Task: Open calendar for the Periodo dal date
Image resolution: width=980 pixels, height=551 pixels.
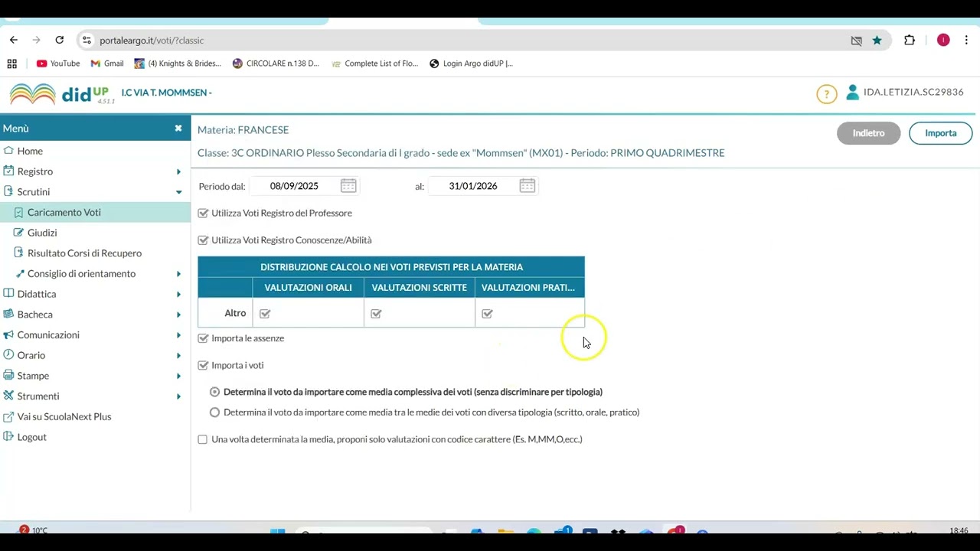Action: 348,186
